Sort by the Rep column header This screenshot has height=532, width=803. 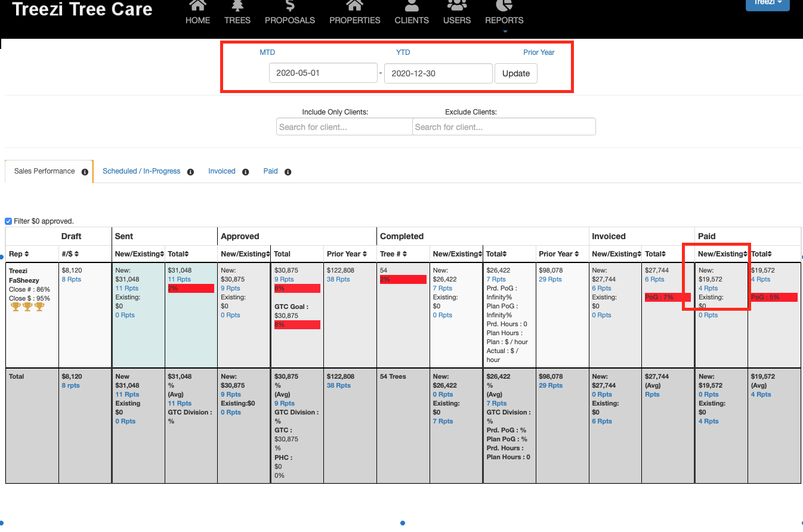coord(19,254)
